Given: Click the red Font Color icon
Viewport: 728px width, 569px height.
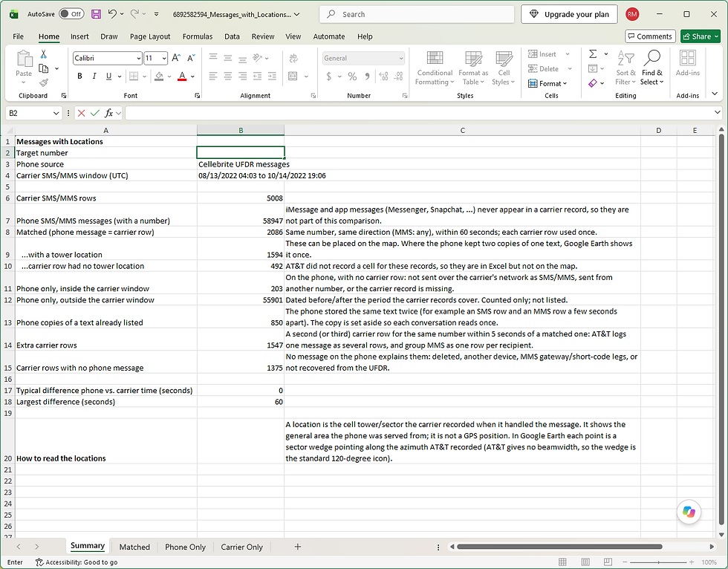Looking at the screenshot, I should [x=182, y=76].
